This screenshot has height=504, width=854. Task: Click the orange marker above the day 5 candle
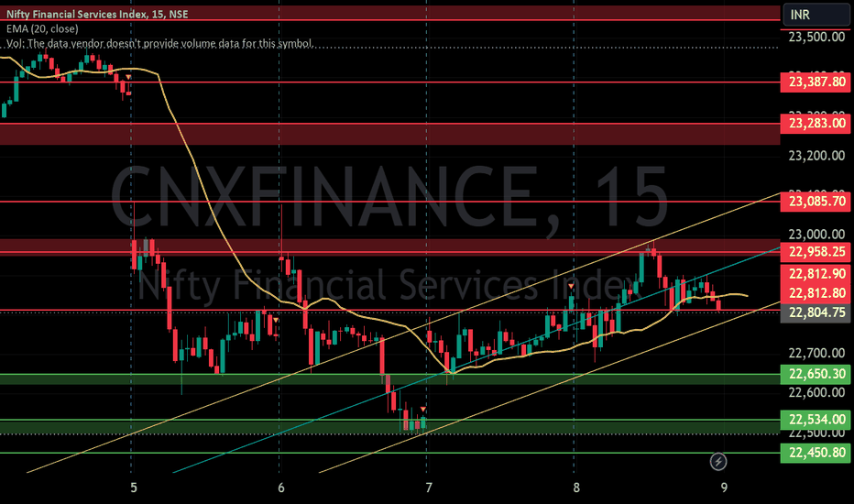[128, 77]
